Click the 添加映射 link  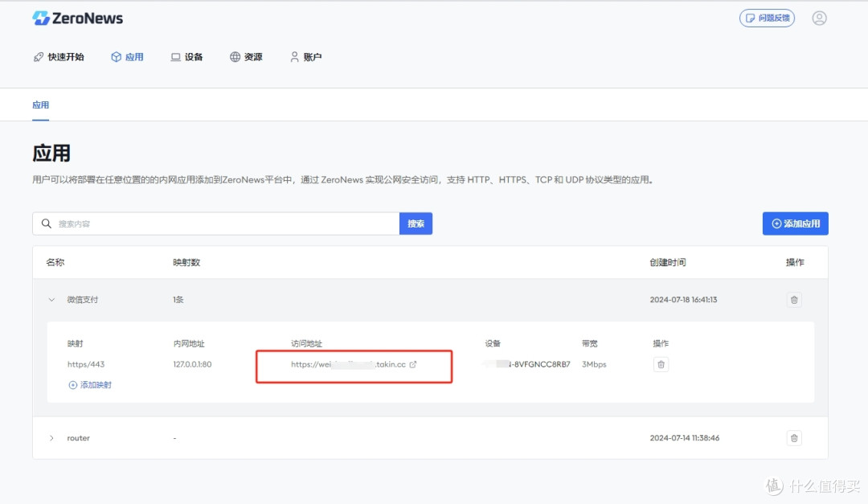90,385
